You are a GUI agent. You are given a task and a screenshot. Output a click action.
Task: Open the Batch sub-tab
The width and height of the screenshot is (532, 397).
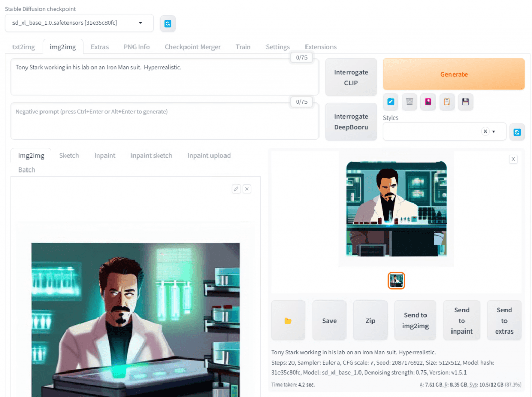tap(26, 169)
